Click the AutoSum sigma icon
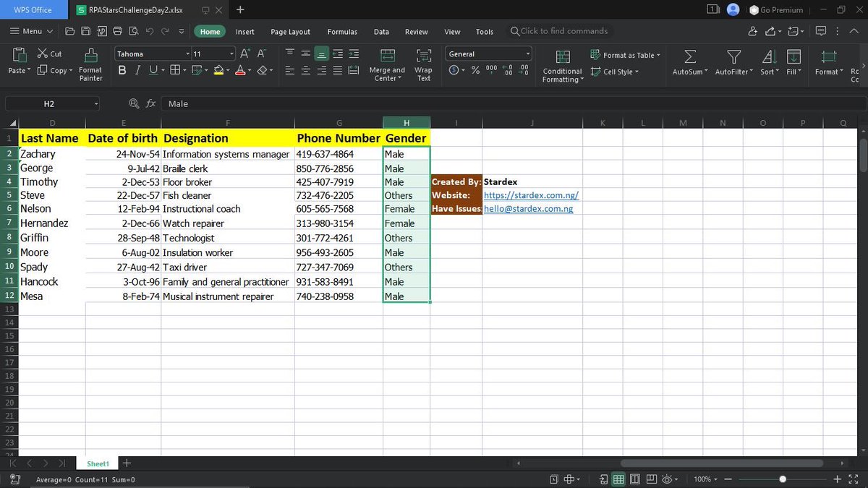The image size is (868, 488). [690, 56]
